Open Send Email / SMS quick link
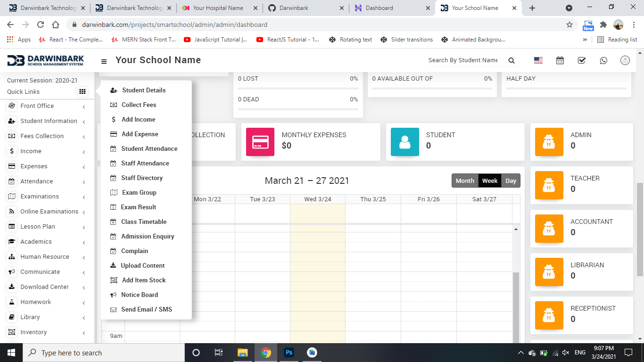Image resolution: width=644 pixels, height=362 pixels. pos(146,309)
